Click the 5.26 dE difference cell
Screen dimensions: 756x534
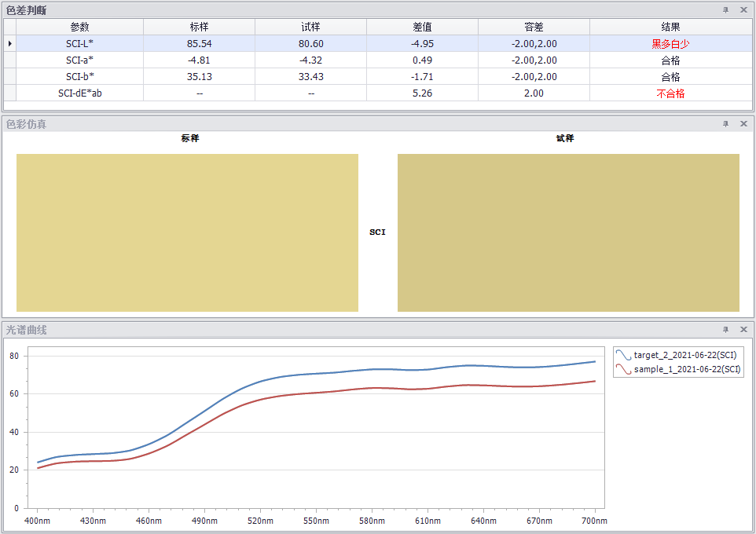(x=422, y=93)
